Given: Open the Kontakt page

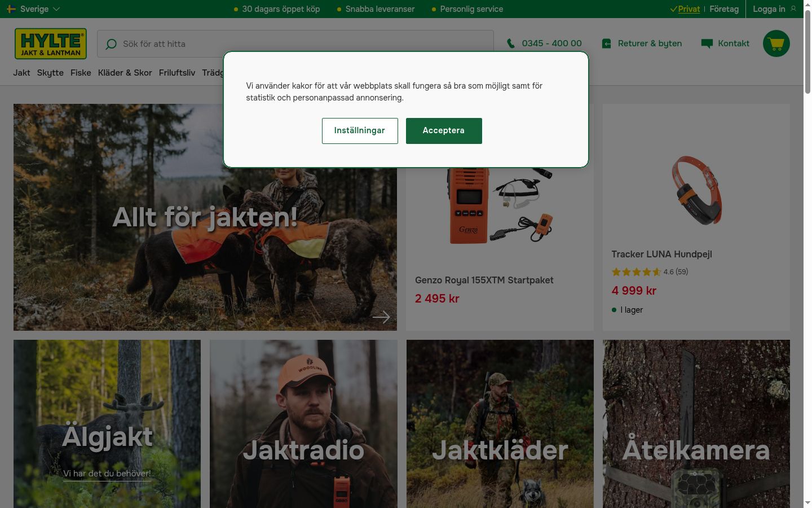Looking at the screenshot, I should click(x=734, y=43).
